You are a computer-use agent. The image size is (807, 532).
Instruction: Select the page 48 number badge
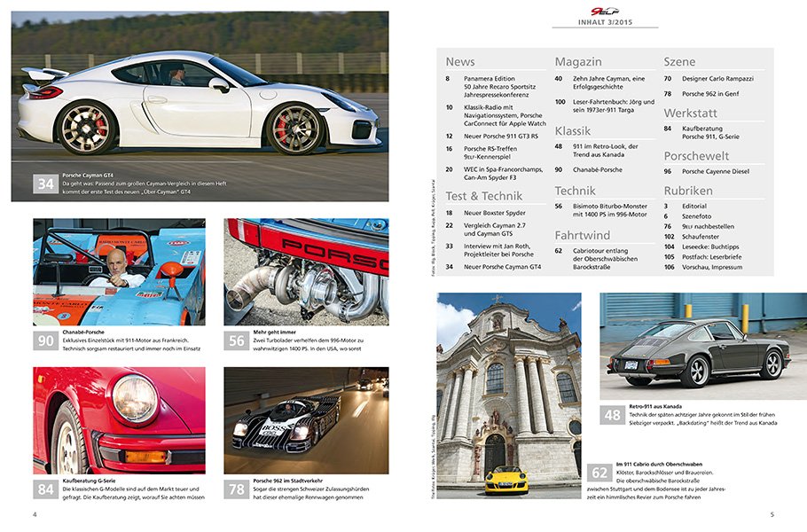pos(612,414)
